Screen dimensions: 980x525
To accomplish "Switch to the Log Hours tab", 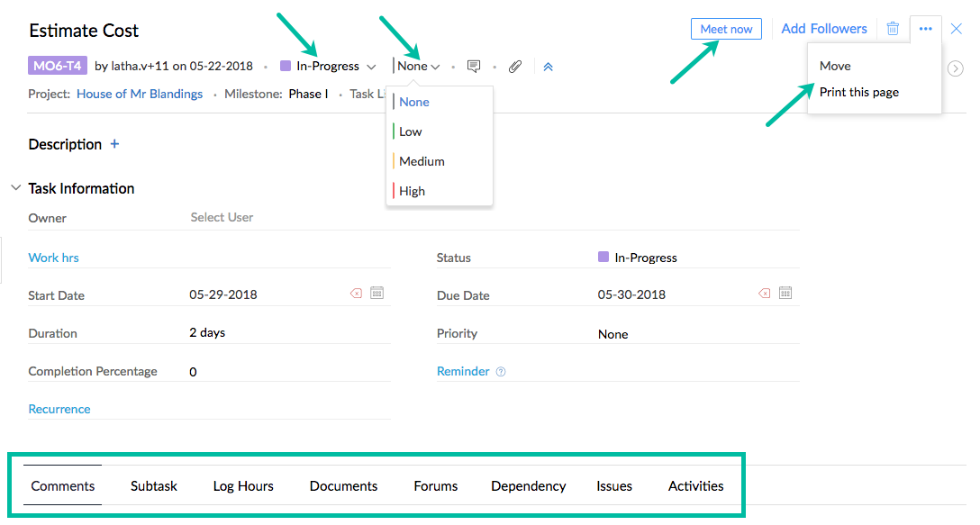I will pos(242,485).
